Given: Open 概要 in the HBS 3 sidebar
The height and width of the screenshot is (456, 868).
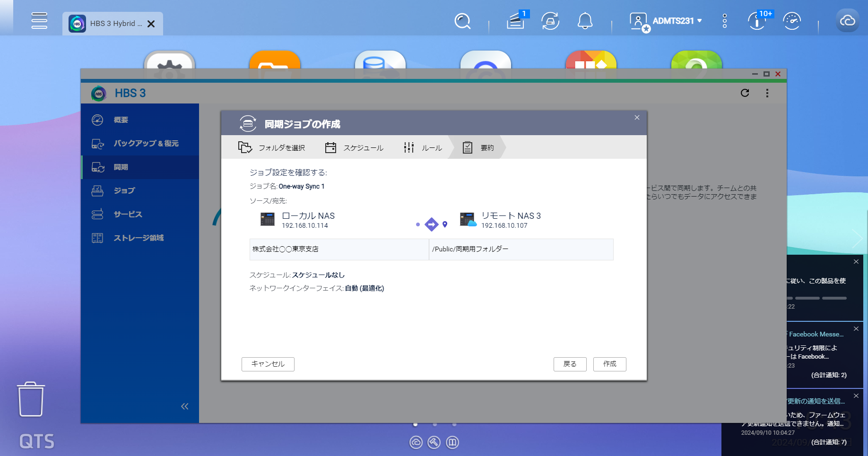Looking at the screenshot, I should point(140,120).
